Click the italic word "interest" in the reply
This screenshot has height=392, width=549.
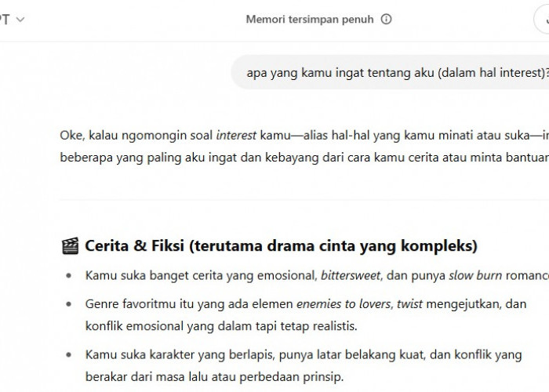click(236, 134)
